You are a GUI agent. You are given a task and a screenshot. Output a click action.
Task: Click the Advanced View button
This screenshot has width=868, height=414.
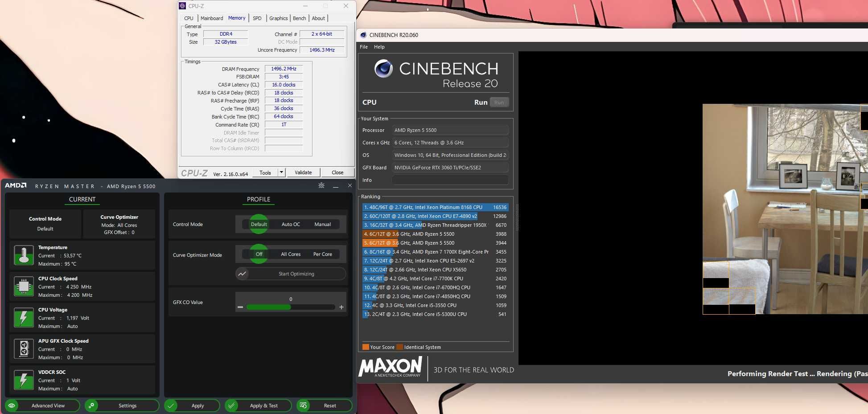click(x=42, y=406)
